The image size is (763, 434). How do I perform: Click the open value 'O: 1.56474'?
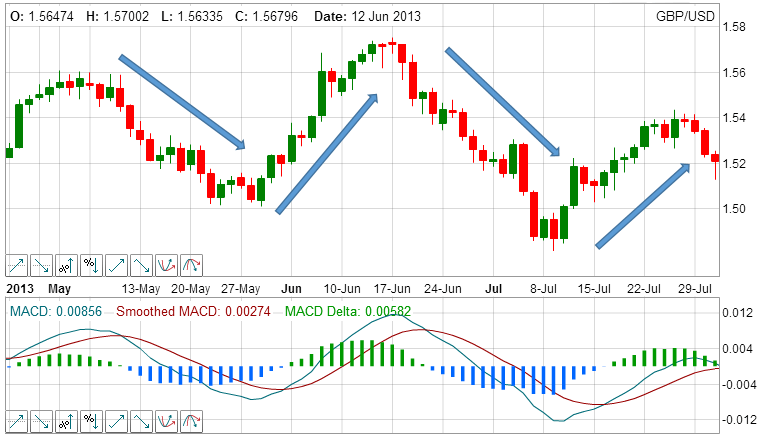coord(42,17)
